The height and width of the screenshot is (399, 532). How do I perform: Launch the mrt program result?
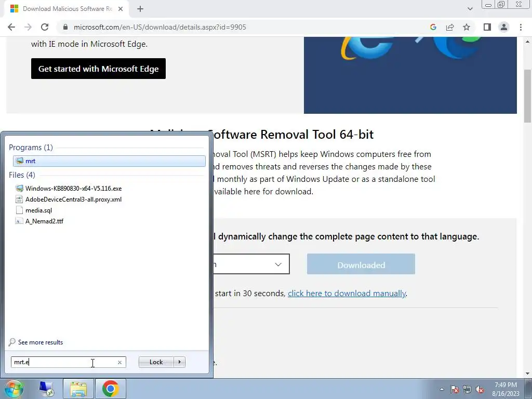coord(109,161)
